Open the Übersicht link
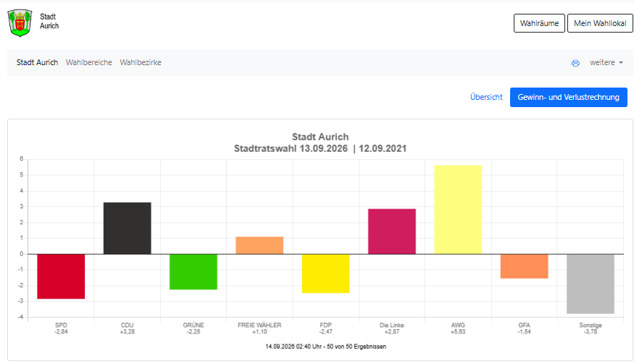 click(x=486, y=97)
